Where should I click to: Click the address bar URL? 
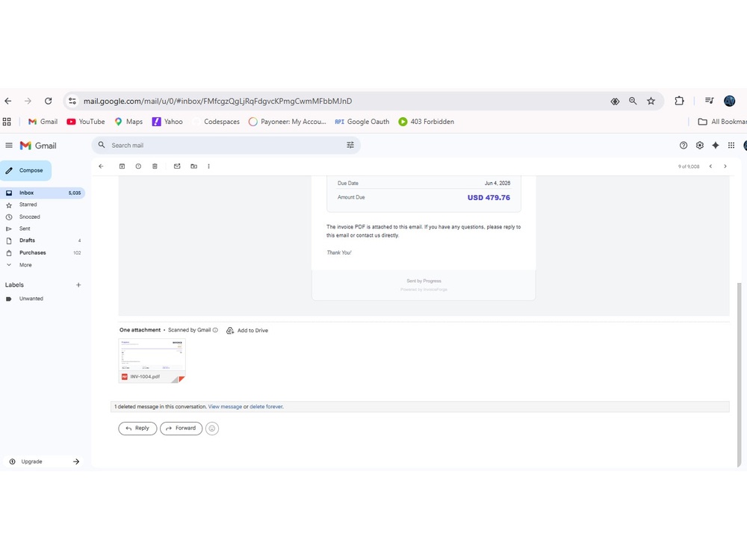coord(217,101)
